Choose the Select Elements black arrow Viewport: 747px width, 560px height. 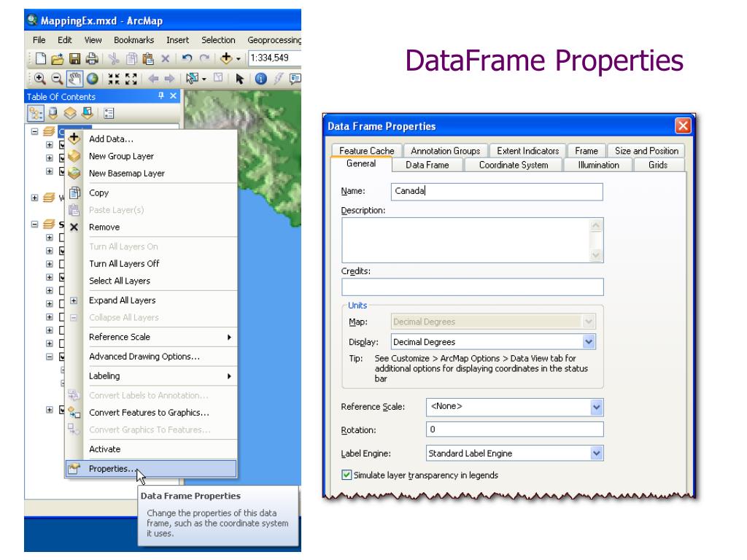[x=239, y=79]
